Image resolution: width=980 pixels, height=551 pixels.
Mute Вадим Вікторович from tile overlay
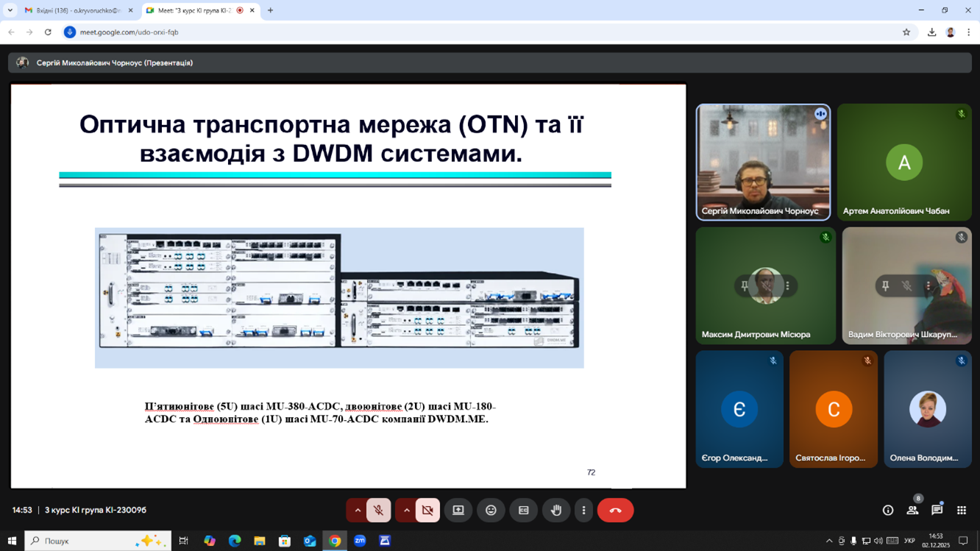click(x=907, y=285)
